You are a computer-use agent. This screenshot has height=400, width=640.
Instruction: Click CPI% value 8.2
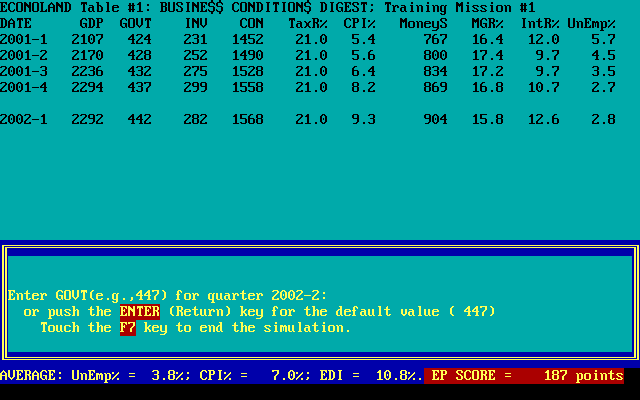363,87
